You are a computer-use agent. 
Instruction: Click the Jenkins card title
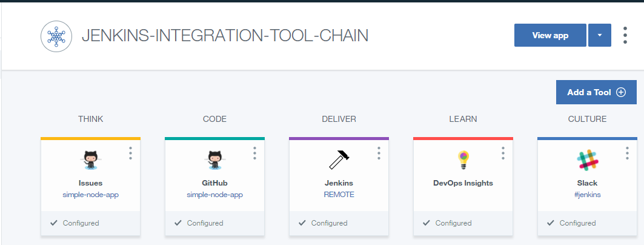pyautogui.click(x=339, y=183)
